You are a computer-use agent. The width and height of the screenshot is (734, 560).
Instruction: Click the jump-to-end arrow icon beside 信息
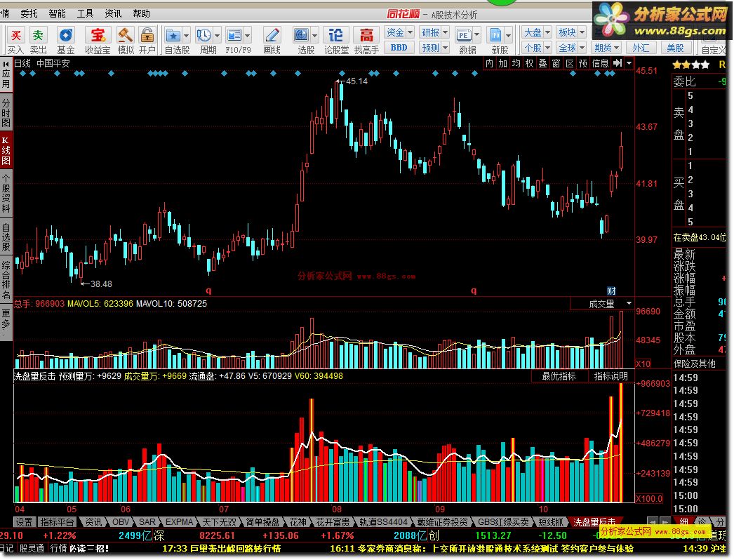618,63
